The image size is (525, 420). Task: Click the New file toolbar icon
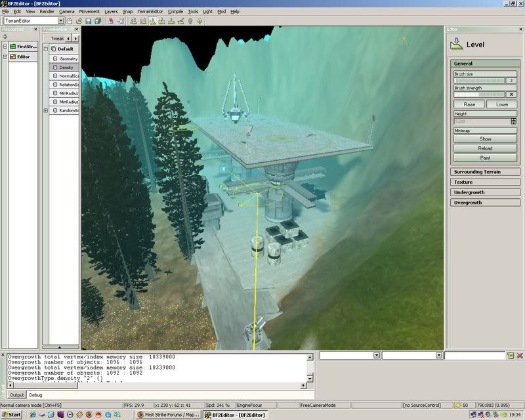coord(70,21)
